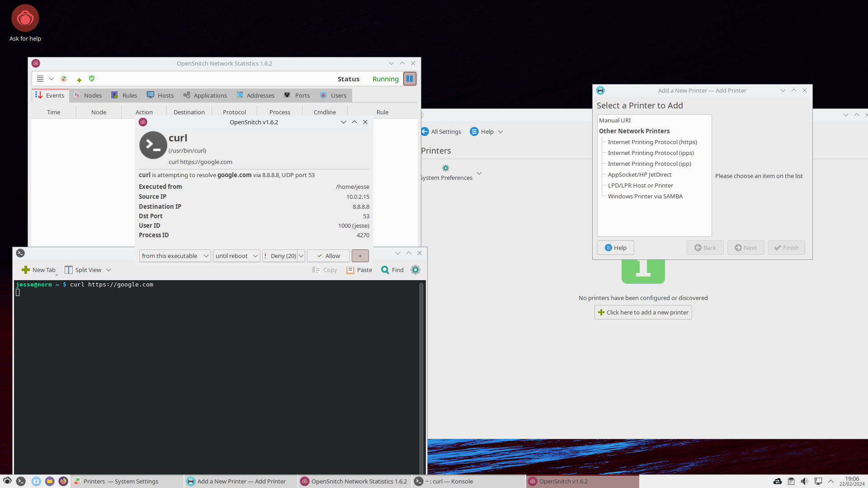This screenshot has width=868, height=488.
Task: Open the Applications tab
Action: point(205,95)
